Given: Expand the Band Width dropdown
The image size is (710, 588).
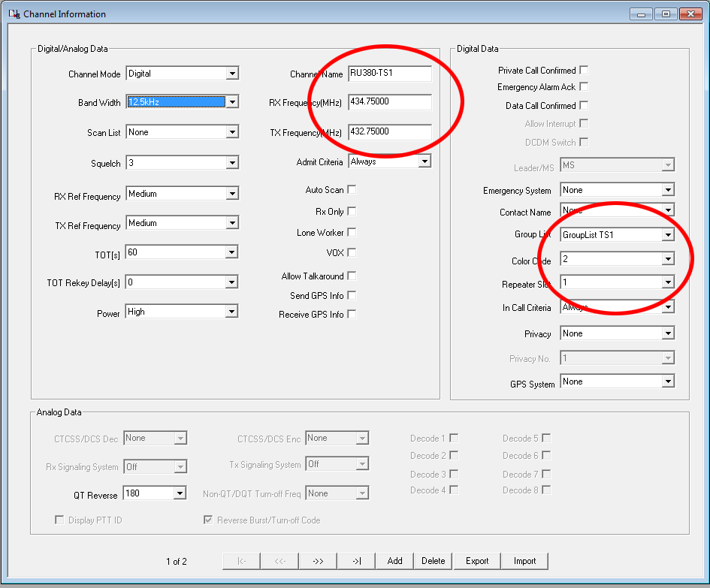Looking at the screenshot, I should [x=232, y=102].
